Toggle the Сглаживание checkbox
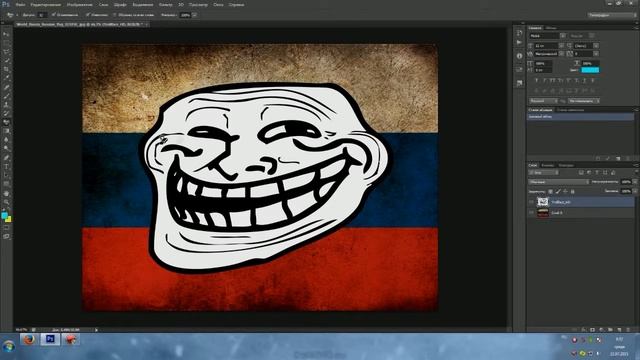 tap(65, 15)
